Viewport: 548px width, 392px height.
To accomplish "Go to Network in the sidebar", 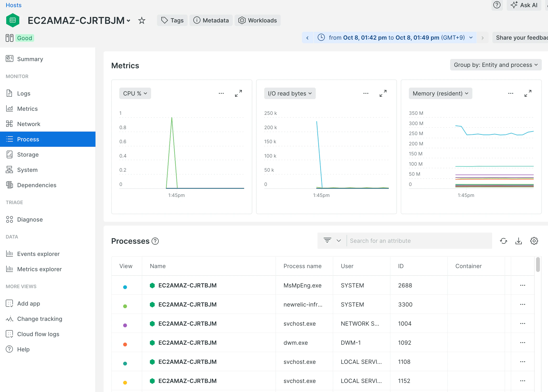I will pos(28,124).
